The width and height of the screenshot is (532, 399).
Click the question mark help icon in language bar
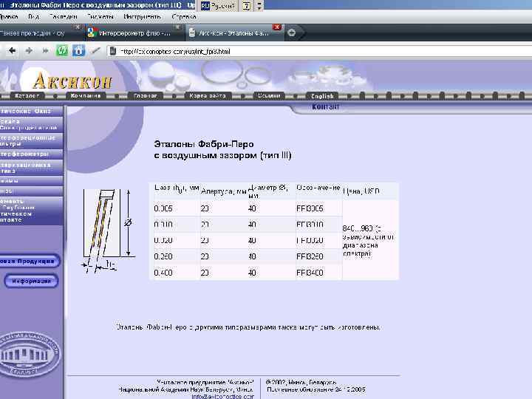(246, 6)
